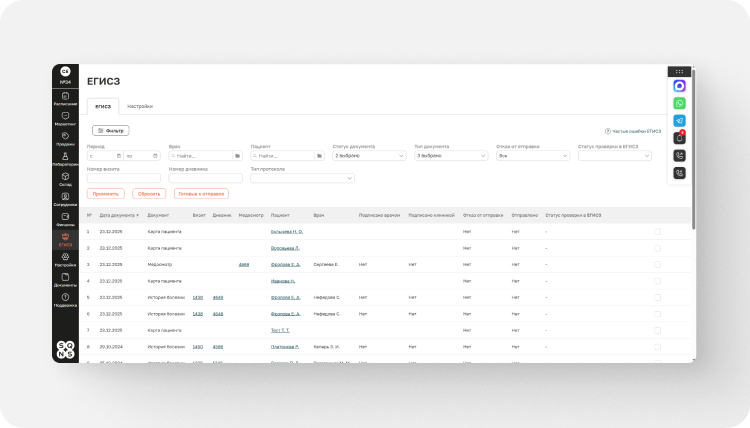
Task: Click the Врач search field
Action: [200, 156]
